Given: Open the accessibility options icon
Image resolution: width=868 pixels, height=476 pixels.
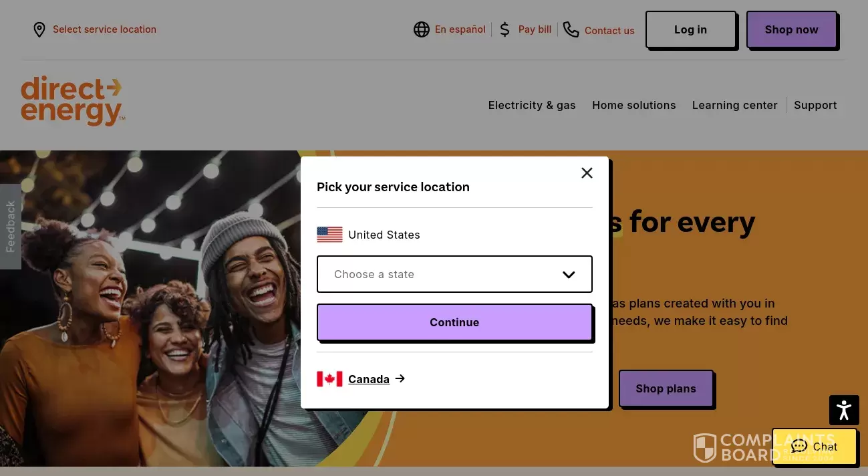Looking at the screenshot, I should pyautogui.click(x=843, y=410).
